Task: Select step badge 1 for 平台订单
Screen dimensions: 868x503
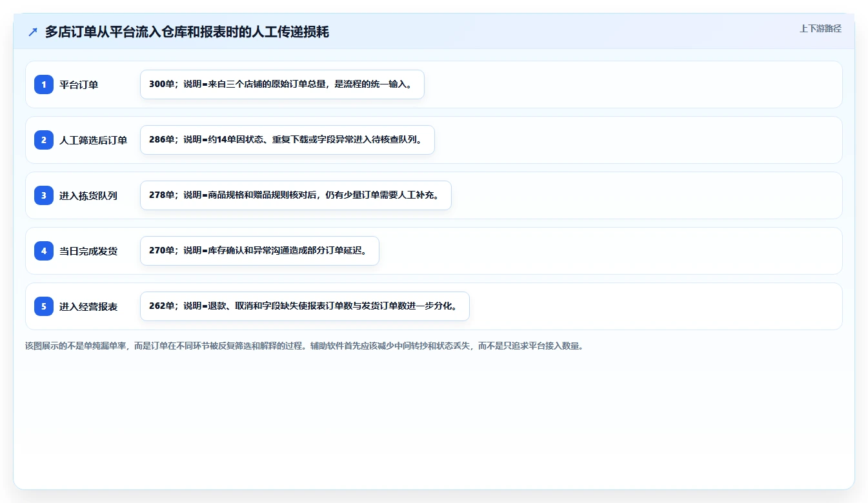Action: pyautogui.click(x=44, y=84)
